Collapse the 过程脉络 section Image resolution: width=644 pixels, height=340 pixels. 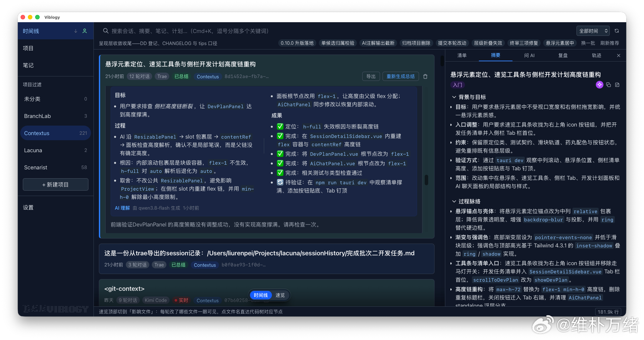(454, 201)
